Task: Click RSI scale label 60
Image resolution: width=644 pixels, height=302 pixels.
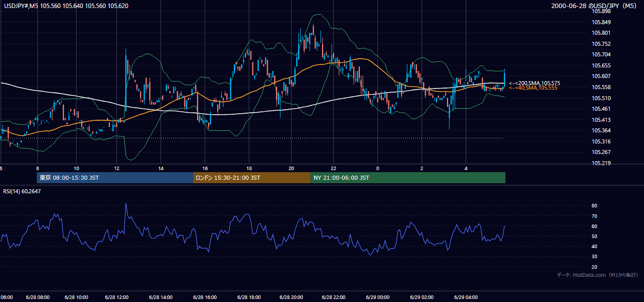Action: [595, 226]
